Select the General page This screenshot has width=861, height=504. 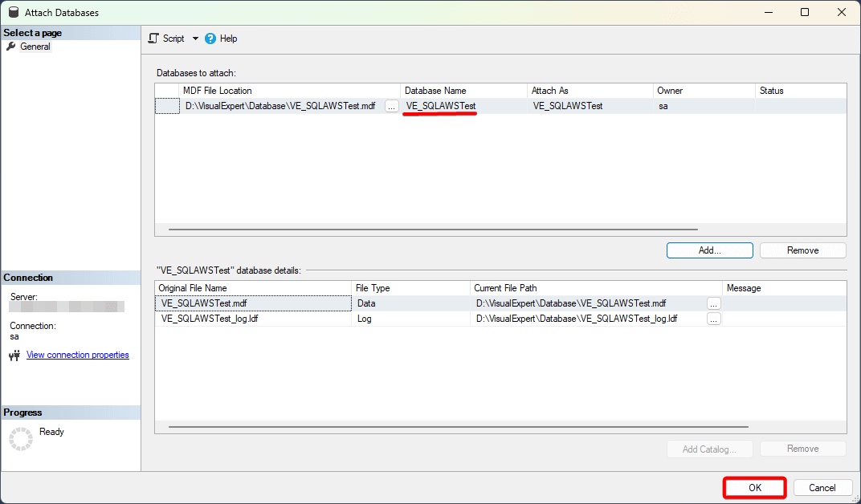(35, 47)
